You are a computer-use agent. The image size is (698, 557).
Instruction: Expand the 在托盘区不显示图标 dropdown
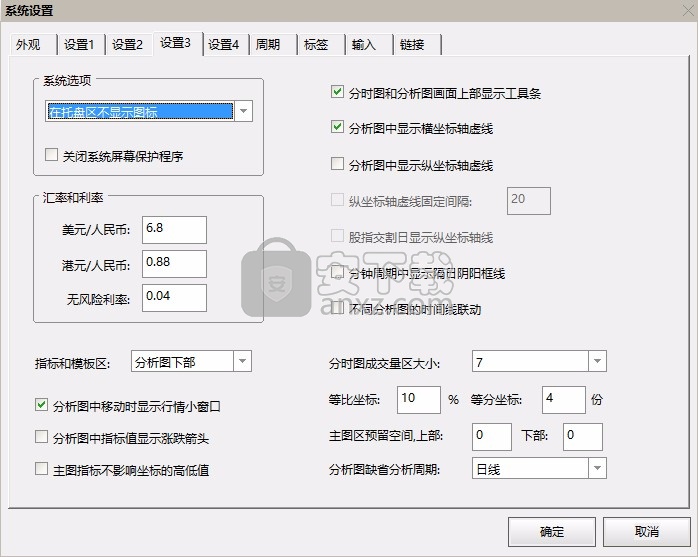coord(243,111)
